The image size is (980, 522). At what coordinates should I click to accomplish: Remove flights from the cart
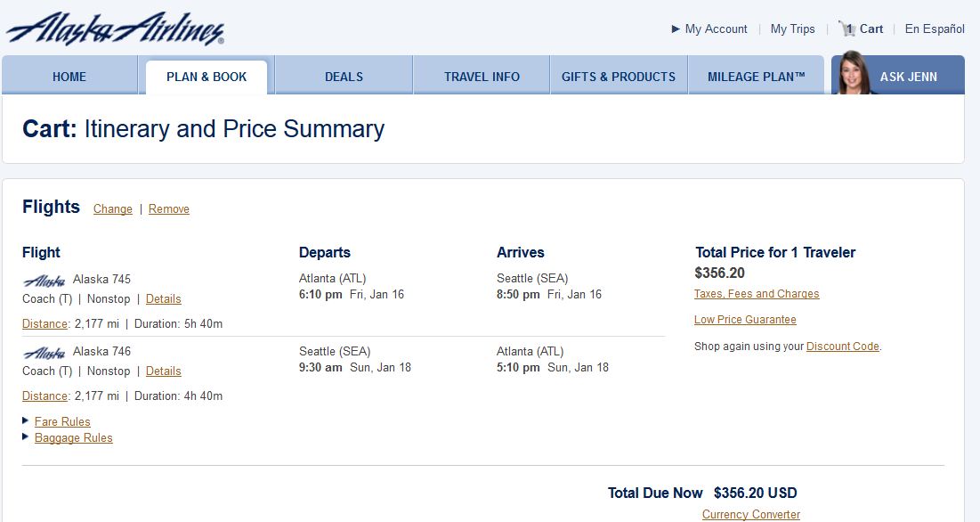(x=169, y=209)
